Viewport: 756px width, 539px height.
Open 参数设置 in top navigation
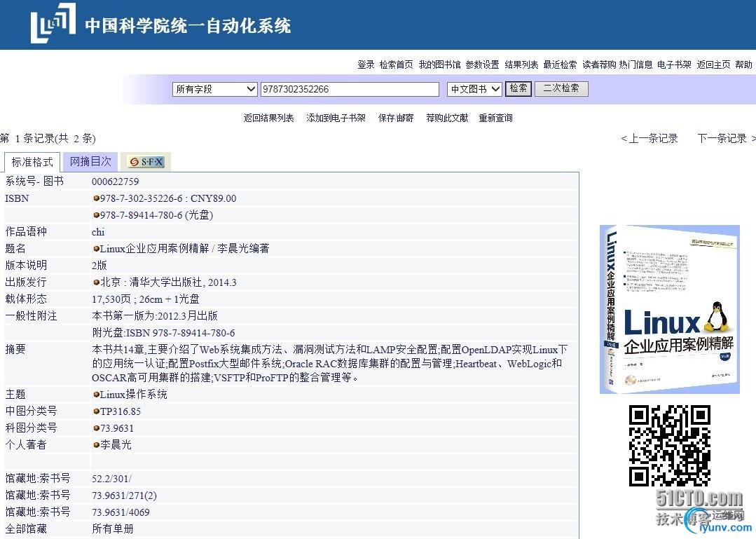482,64
